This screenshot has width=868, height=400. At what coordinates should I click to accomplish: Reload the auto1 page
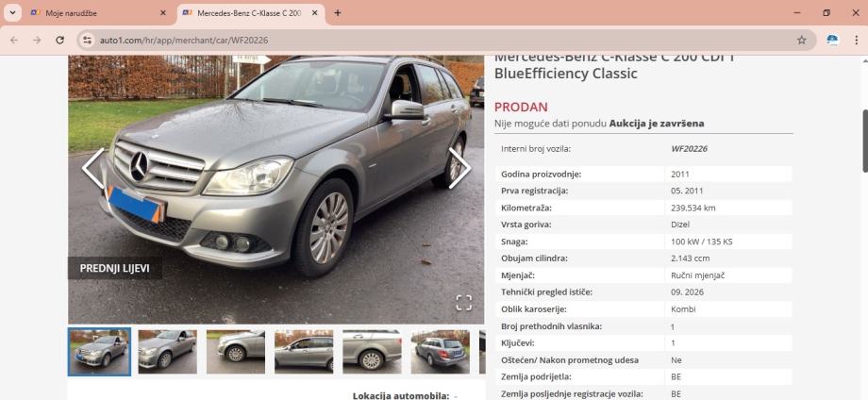point(59,40)
